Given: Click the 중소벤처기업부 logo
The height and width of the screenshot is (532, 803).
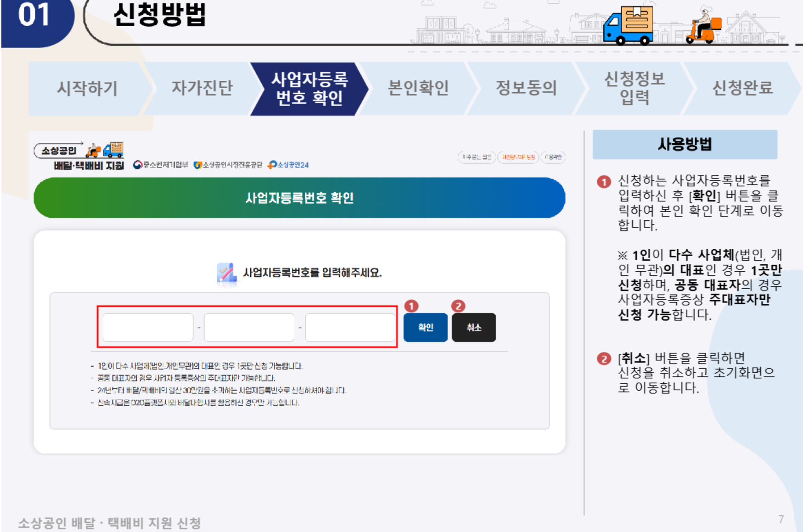Looking at the screenshot, I should point(161,165).
